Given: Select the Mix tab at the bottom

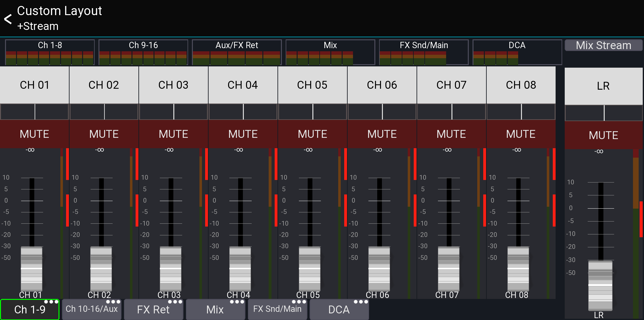Looking at the screenshot, I should (215, 309).
